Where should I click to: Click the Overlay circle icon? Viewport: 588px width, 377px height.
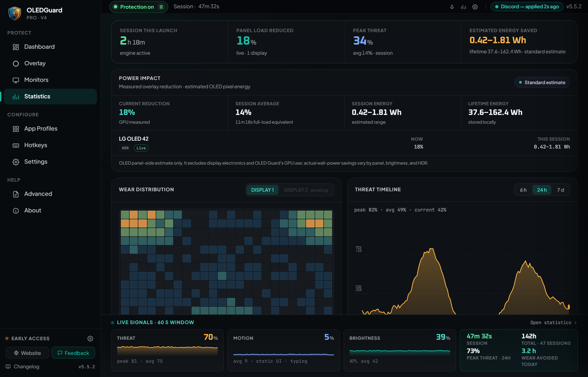(x=16, y=64)
